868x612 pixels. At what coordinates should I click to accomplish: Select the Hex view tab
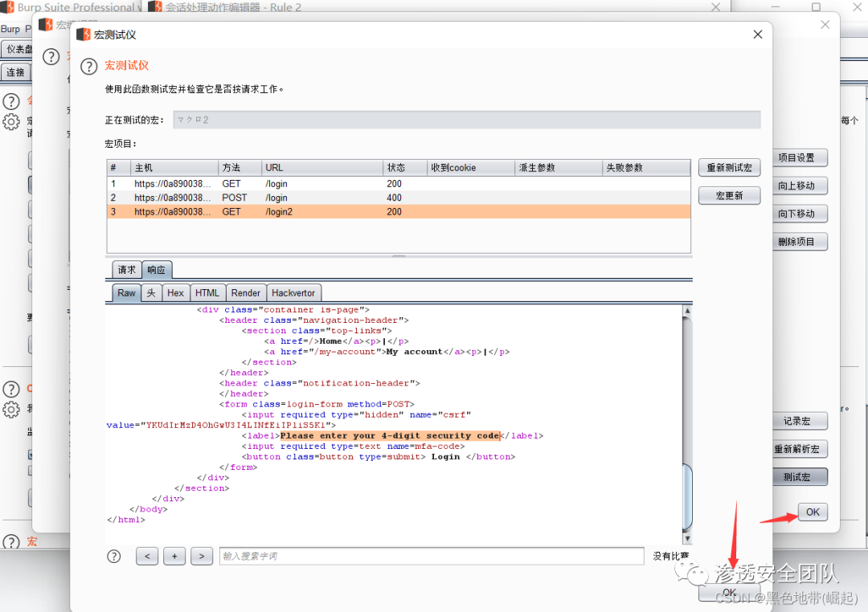click(175, 293)
